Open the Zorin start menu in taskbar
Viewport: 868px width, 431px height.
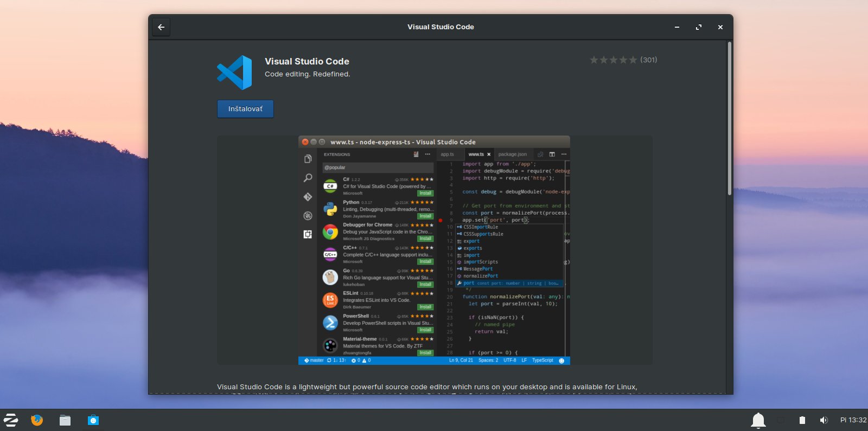coord(11,420)
